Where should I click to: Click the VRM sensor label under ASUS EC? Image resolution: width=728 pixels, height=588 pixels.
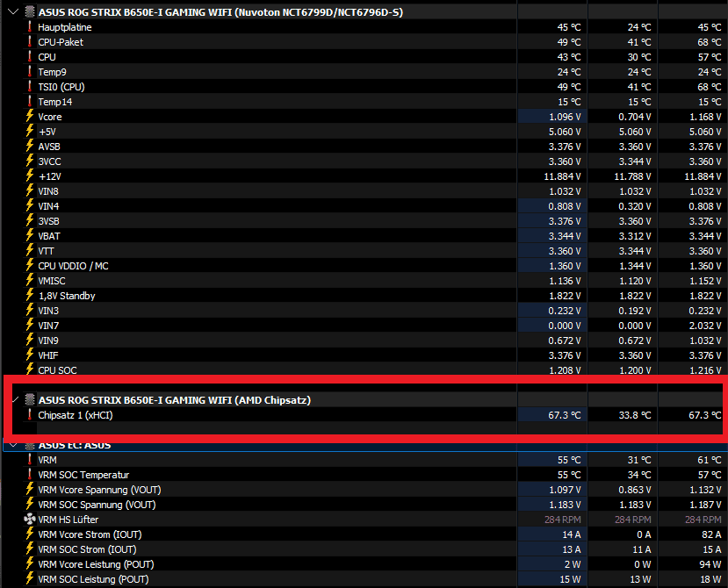coord(47,460)
